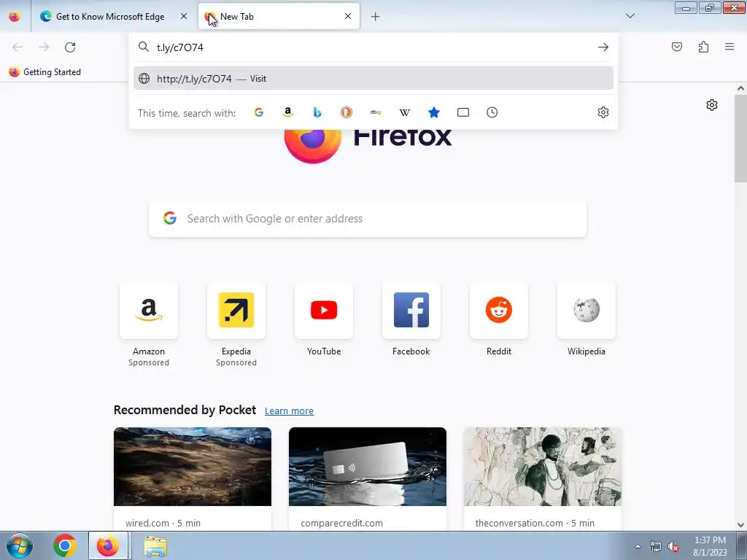This screenshot has height=560, width=747.
Task: Search history using the clock icon
Action: click(492, 112)
